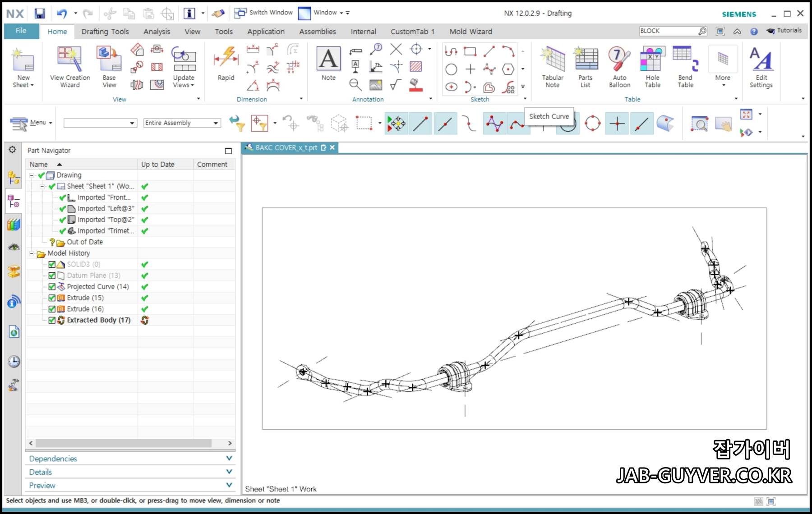Click the Comment column header
The height and width of the screenshot is (514, 812).
click(x=214, y=164)
